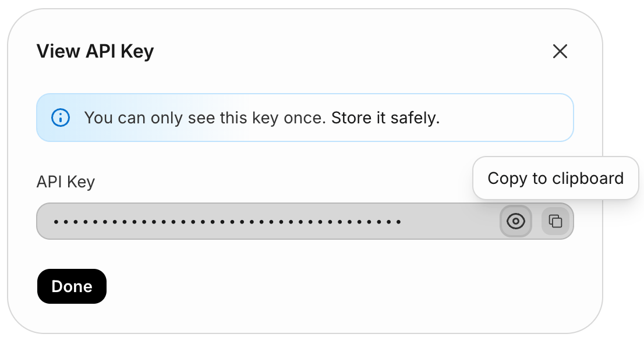Toggle API key visibility
The image size is (644, 341).
[515, 221]
